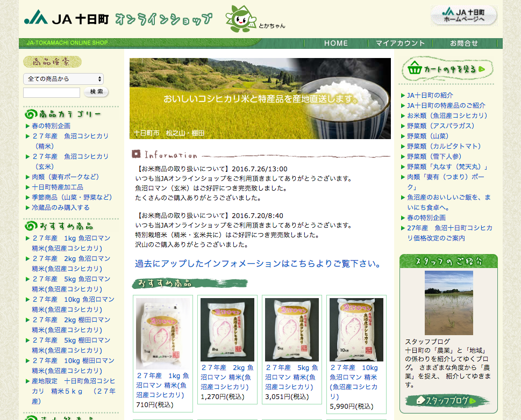Screen dimensions: 521x420
Task: Click the 2kg 魚沼ロマン rice bag image
Action: pos(227,330)
